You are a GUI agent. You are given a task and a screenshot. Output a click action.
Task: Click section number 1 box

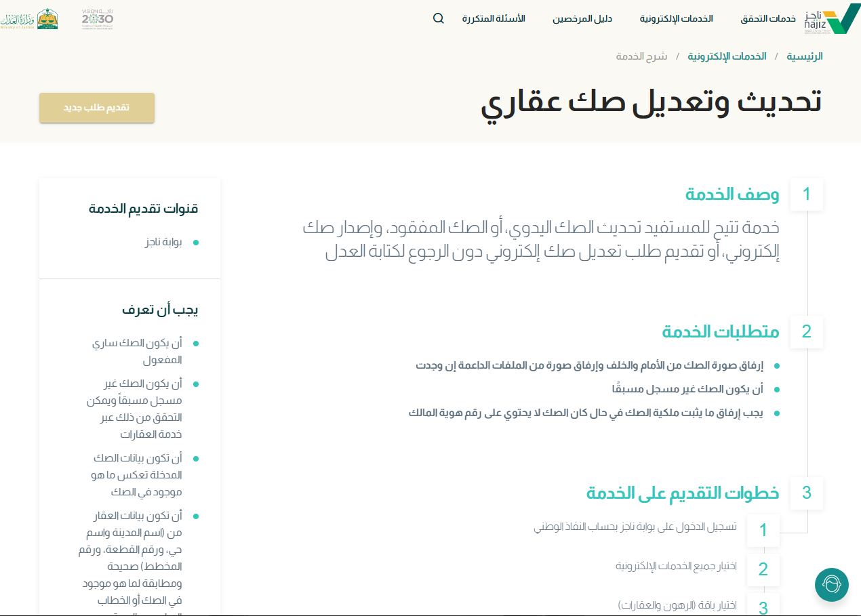click(x=807, y=194)
